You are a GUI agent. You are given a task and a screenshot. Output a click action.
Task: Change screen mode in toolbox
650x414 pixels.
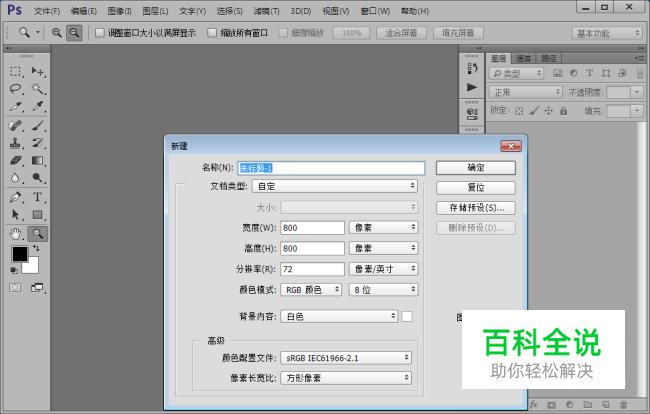click(x=37, y=287)
